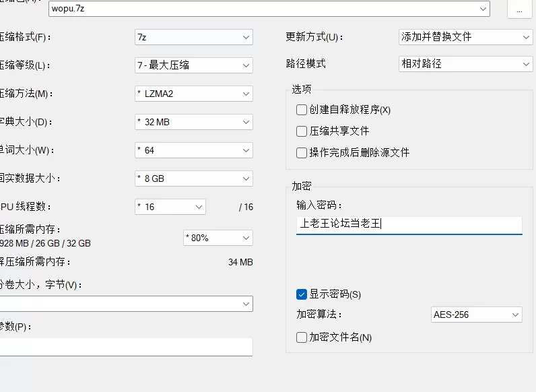This screenshot has width=536, height=392.
Task: Uncheck the '显示密码' checkbox
Action: (x=302, y=294)
